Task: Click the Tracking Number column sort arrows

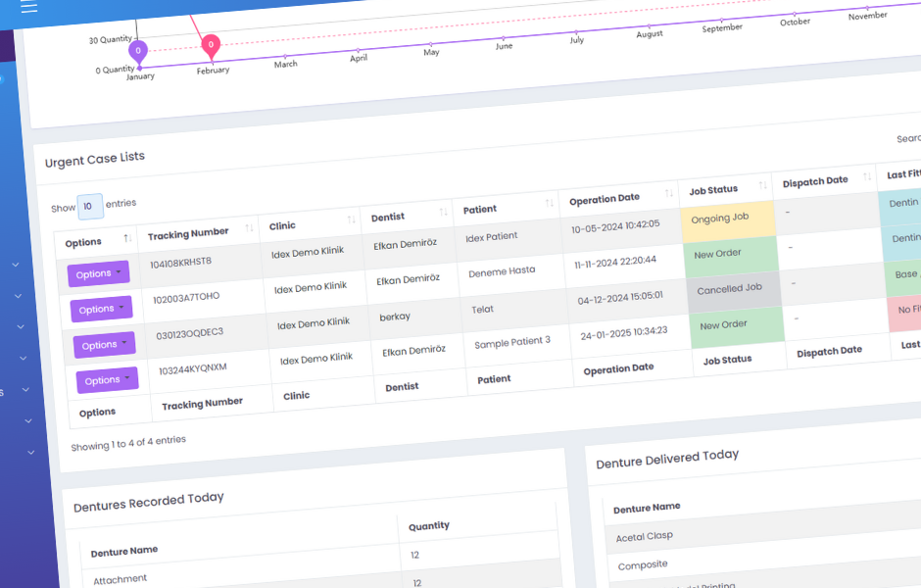Action: tap(249, 227)
